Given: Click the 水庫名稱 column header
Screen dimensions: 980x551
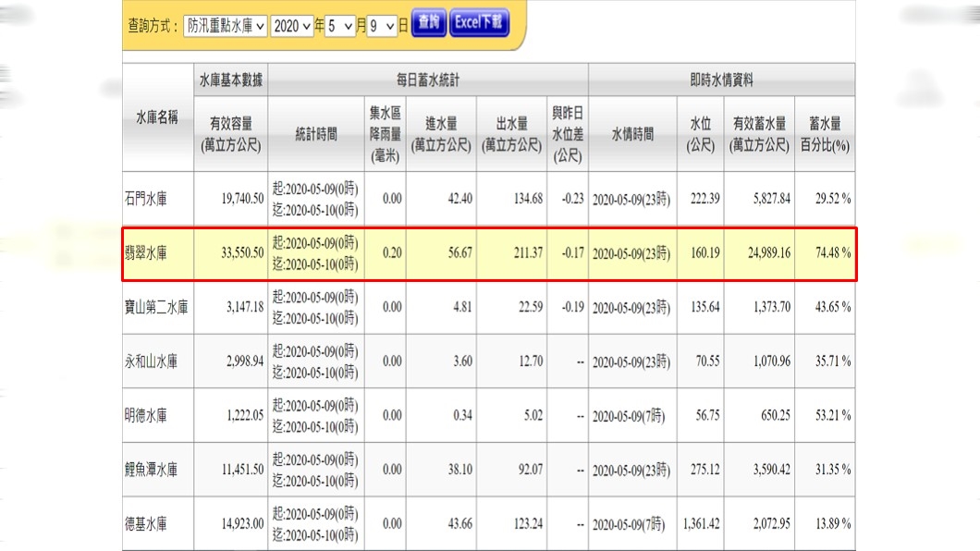Looking at the screenshot, I should coord(157,116).
